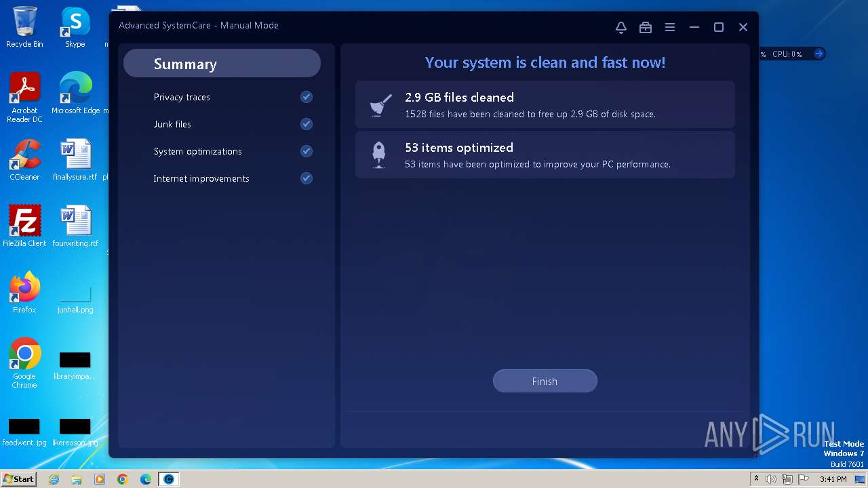This screenshot has width=868, height=488.
Task: Open FileZilla Client desktop shortcut
Action: pos(24,226)
